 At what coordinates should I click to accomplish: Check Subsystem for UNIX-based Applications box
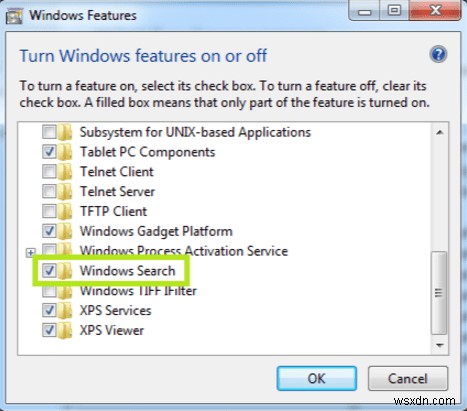click(49, 132)
